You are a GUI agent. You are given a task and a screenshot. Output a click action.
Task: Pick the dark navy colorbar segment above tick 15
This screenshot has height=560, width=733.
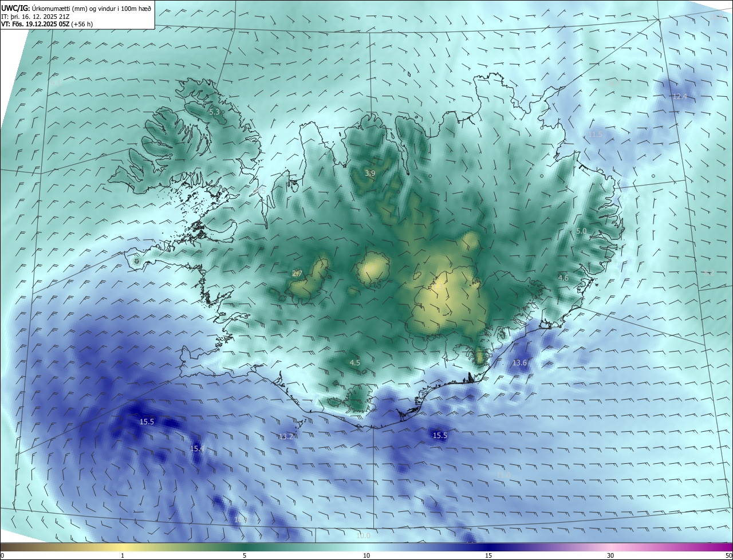(488, 547)
